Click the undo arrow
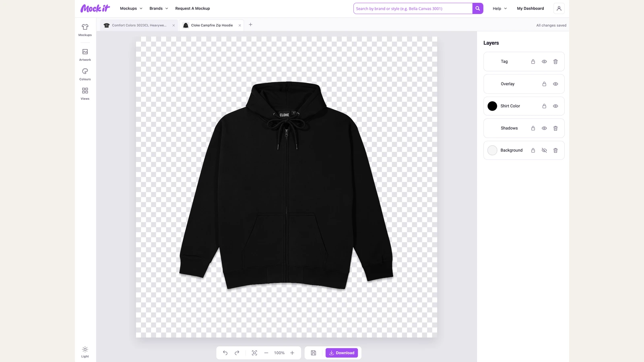644x362 pixels. [225, 353]
